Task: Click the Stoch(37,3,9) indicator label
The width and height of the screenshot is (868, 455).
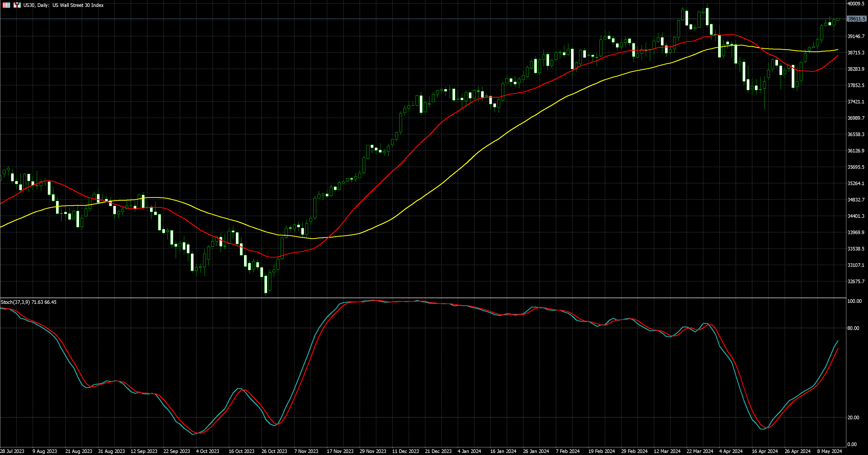Action: (x=15, y=302)
